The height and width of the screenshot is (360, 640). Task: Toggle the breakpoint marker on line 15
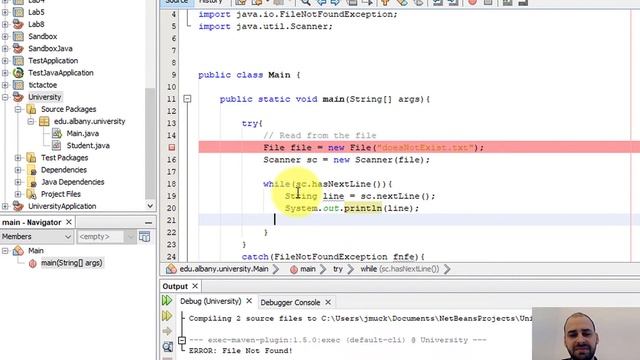(172, 147)
